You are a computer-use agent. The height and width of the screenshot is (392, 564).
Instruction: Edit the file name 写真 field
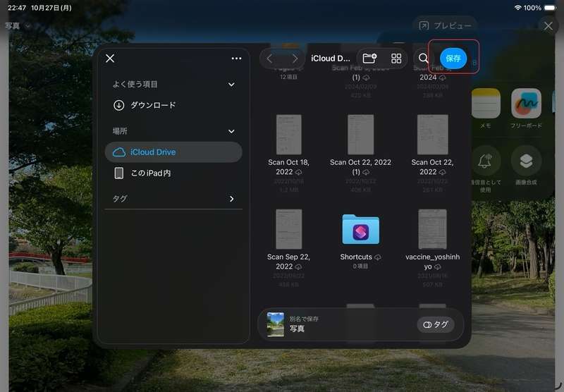(297, 329)
